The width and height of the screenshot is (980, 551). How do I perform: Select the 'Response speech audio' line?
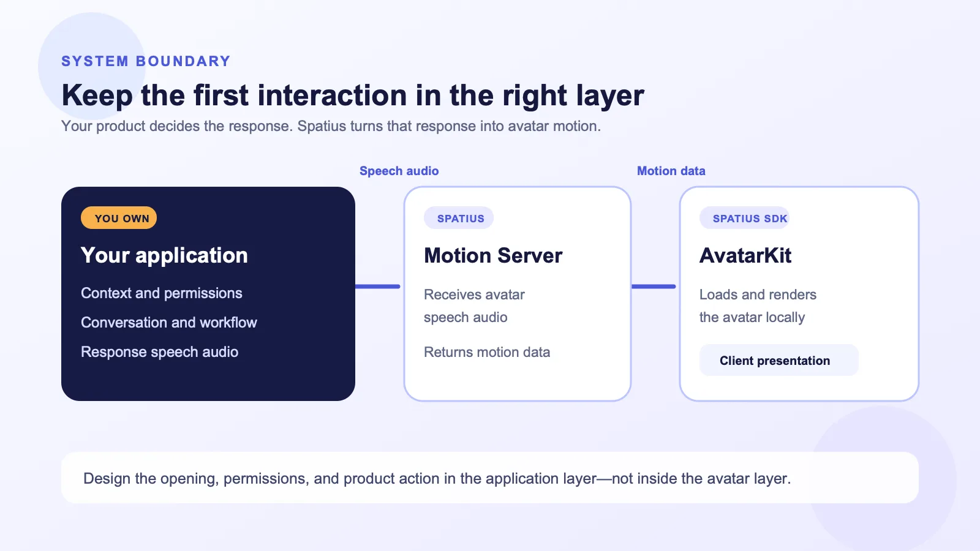point(160,352)
